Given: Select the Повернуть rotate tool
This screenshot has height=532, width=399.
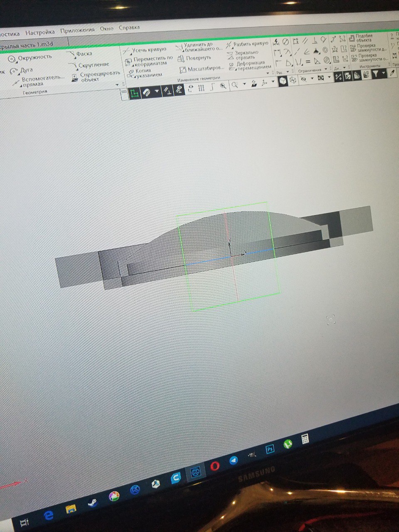Looking at the screenshot, I should tap(194, 58).
